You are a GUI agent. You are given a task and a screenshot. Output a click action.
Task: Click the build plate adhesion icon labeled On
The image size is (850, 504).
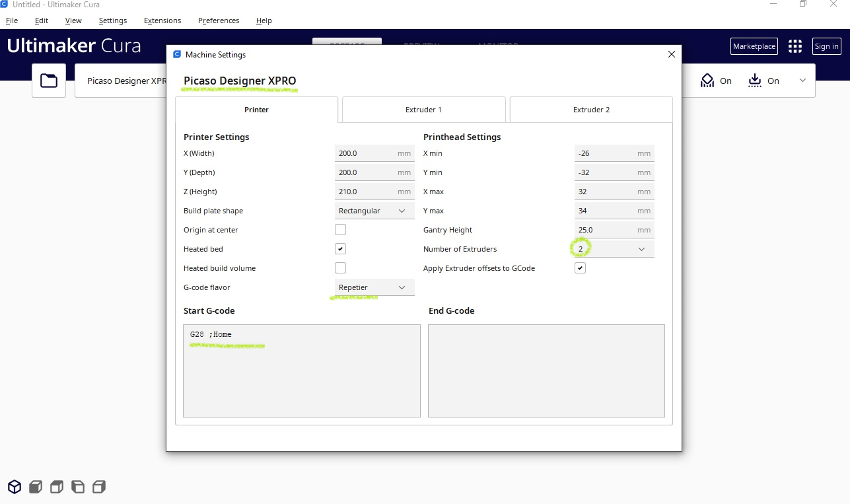(x=755, y=81)
